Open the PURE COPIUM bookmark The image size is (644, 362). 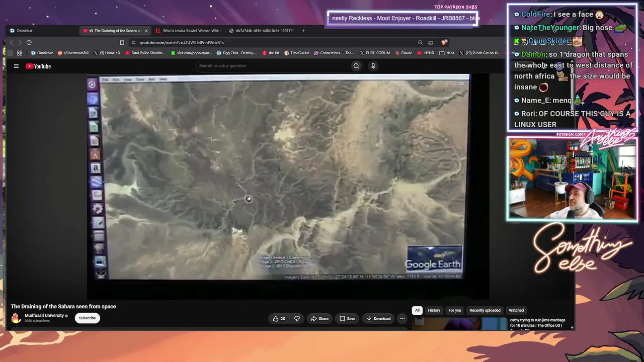coord(375,53)
